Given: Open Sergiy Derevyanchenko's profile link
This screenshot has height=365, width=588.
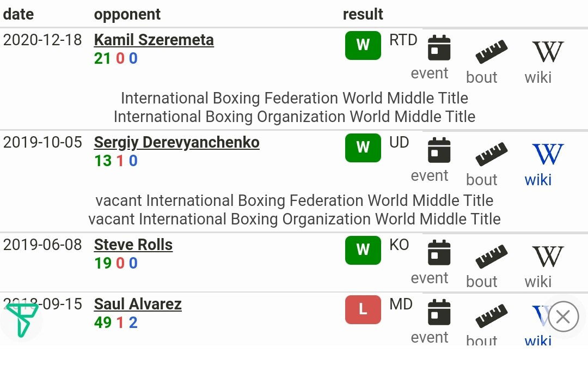Looking at the screenshot, I should pyautogui.click(x=176, y=142).
